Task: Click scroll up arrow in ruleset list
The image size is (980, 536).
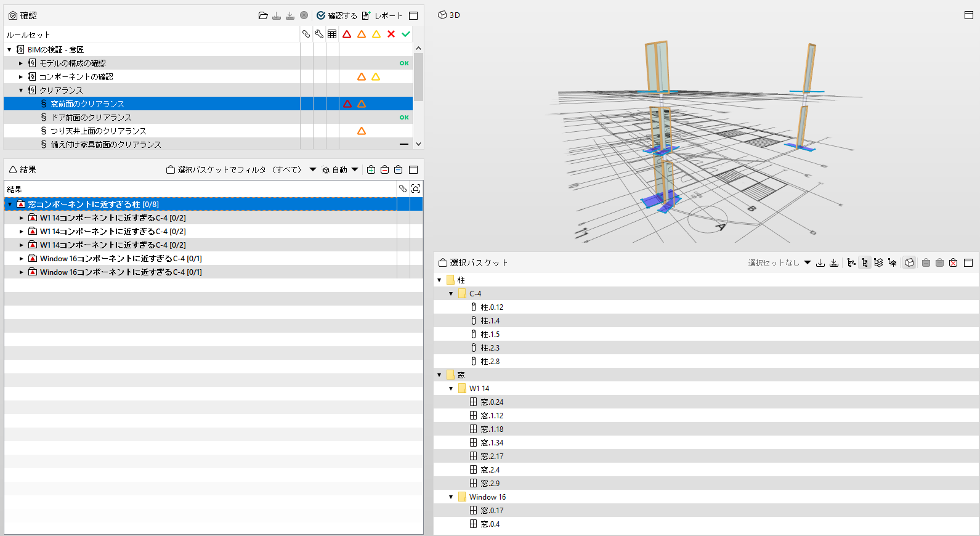Action: [x=418, y=48]
